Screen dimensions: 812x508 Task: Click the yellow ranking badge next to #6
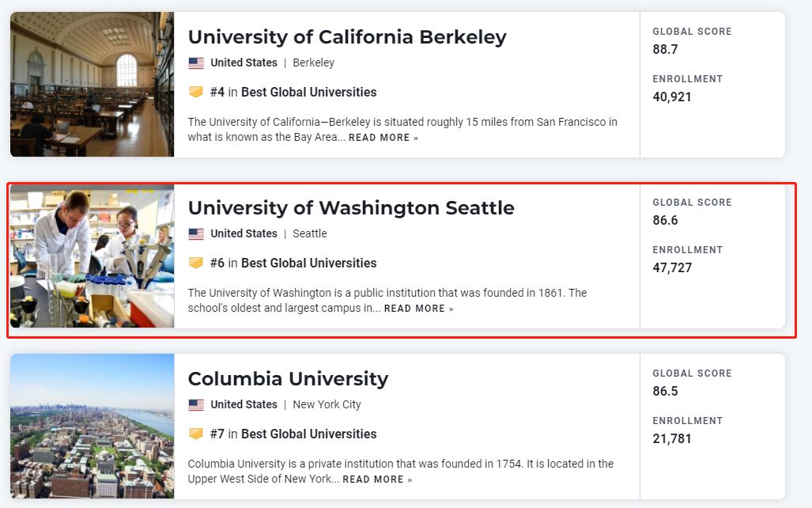(196, 263)
